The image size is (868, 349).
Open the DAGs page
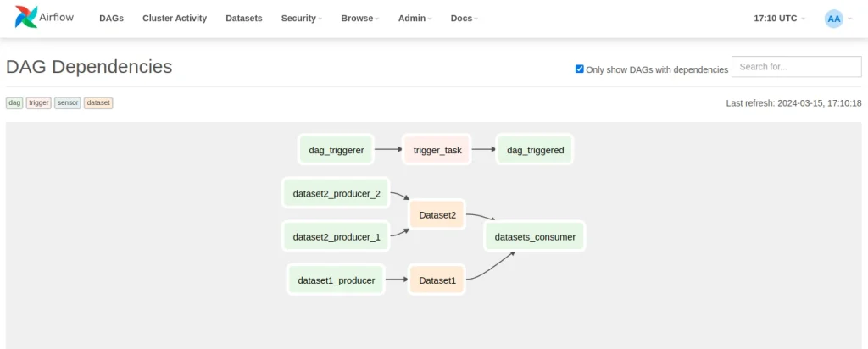coord(111,19)
